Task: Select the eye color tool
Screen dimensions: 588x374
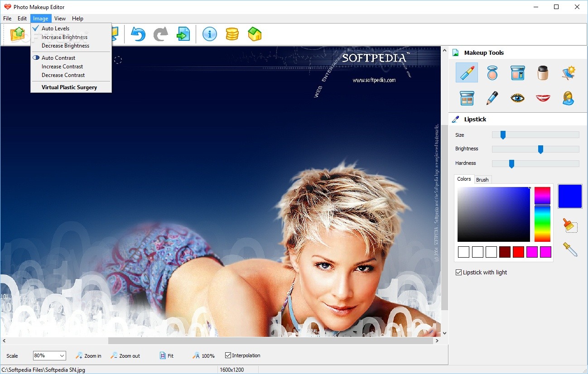Action: pos(517,98)
